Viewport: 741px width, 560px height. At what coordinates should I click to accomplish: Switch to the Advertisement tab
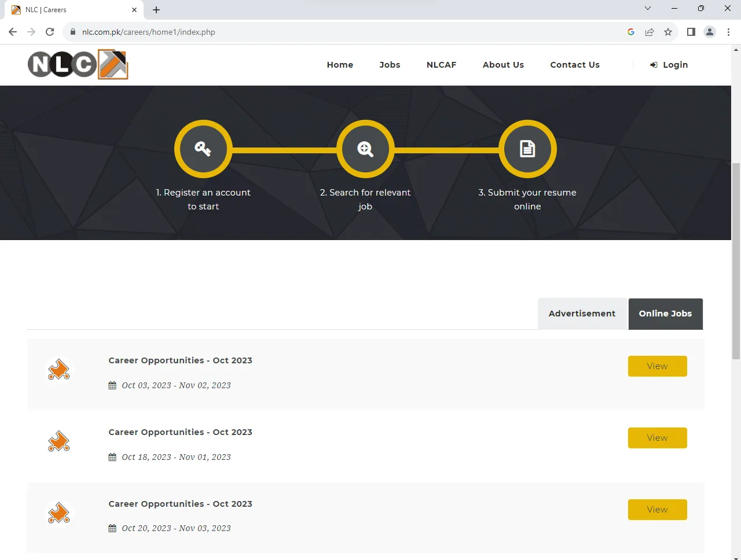click(582, 314)
